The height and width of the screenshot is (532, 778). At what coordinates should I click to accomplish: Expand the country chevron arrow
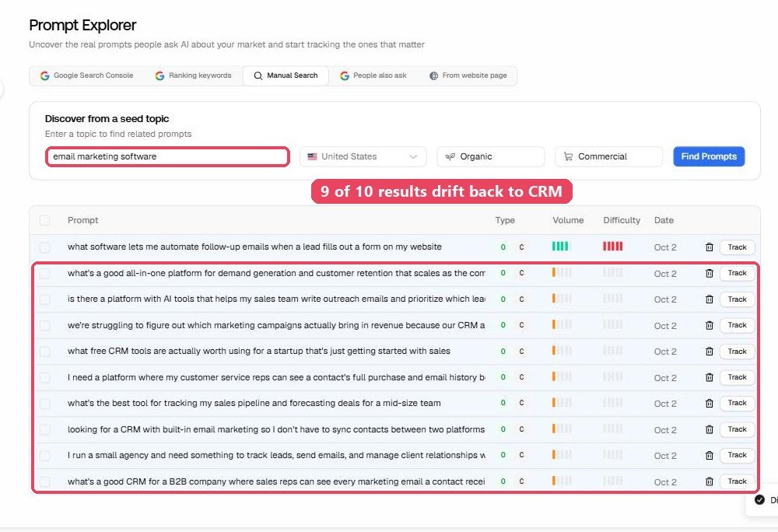[x=413, y=156]
